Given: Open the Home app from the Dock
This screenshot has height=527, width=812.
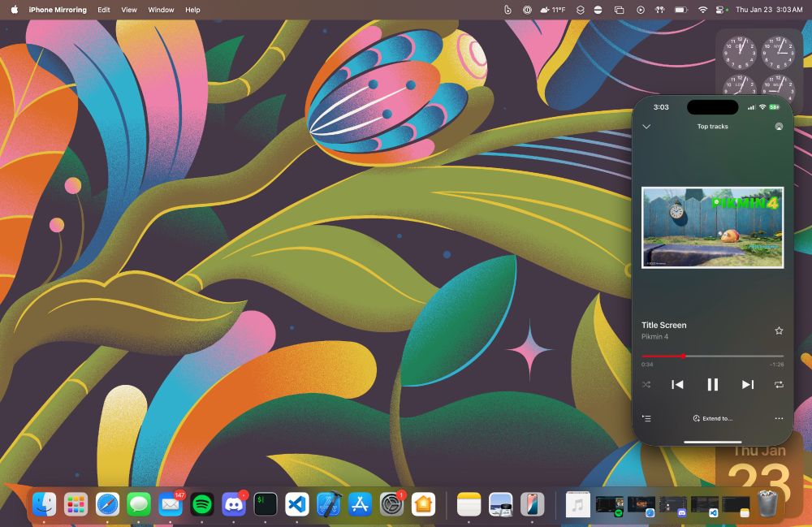Looking at the screenshot, I should pos(423,504).
